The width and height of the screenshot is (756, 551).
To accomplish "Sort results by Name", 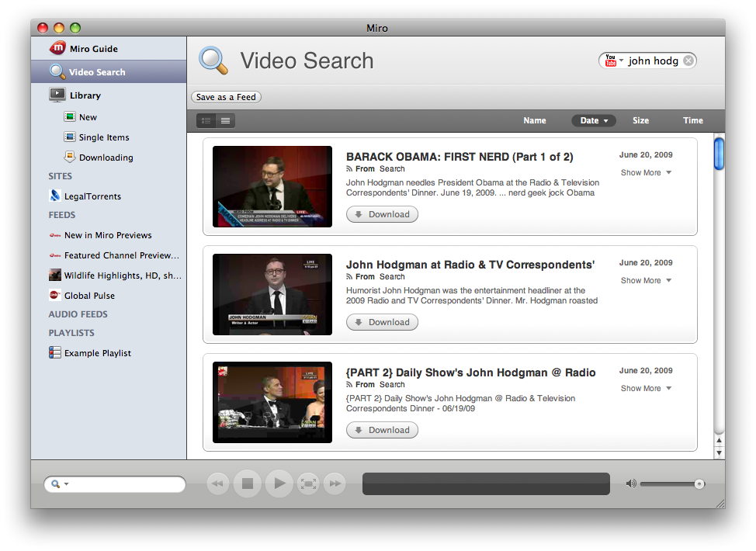I will click(x=535, y=120).
